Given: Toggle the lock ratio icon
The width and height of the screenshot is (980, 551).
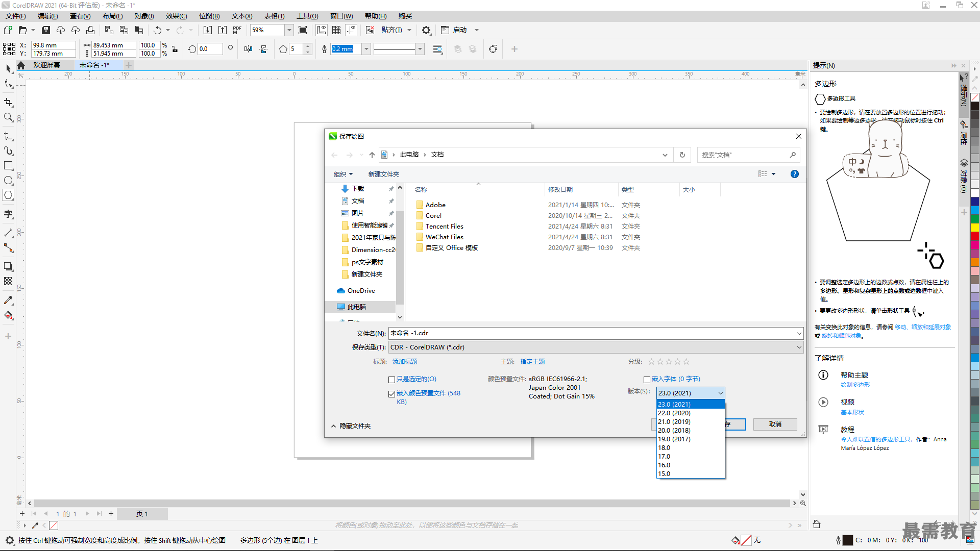Looking at the screenshot, I should pyautogui.click(x=175, y=49).
